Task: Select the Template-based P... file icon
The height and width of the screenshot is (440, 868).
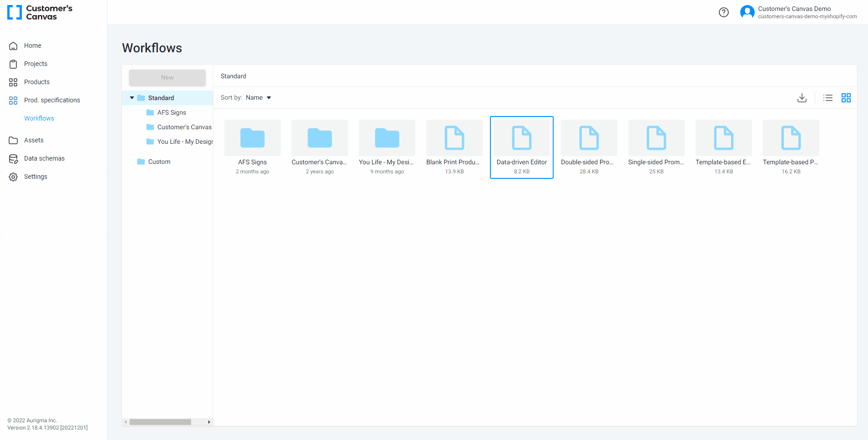Action: (791, 138)
